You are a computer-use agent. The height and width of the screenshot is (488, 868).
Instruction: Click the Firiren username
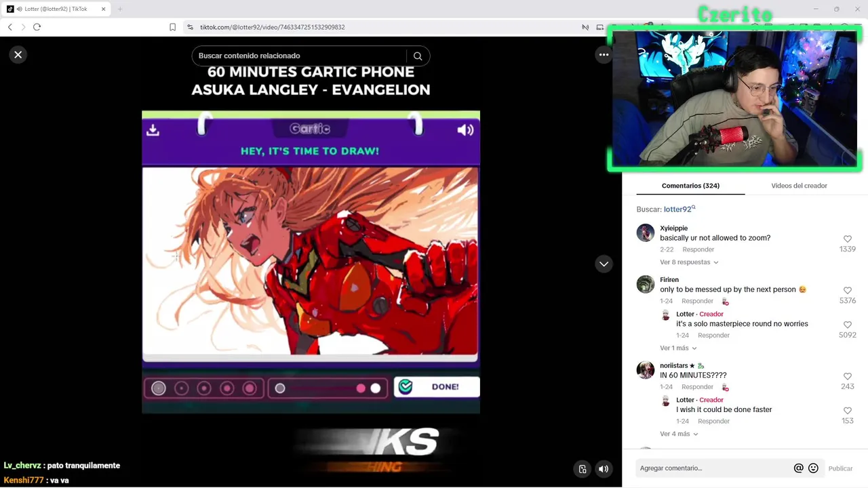point(669,280)
